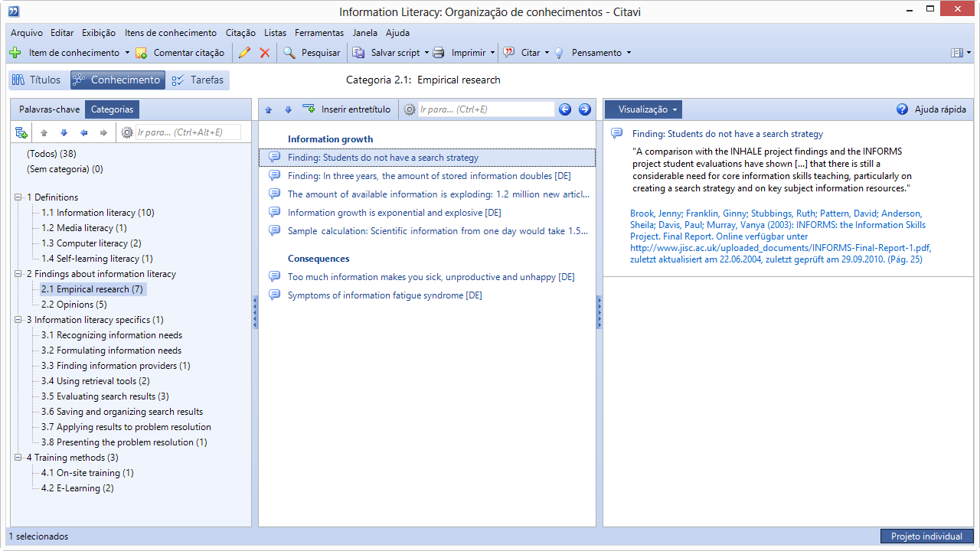Click the blue forward navigation arrow

click(x=585, y=109)
